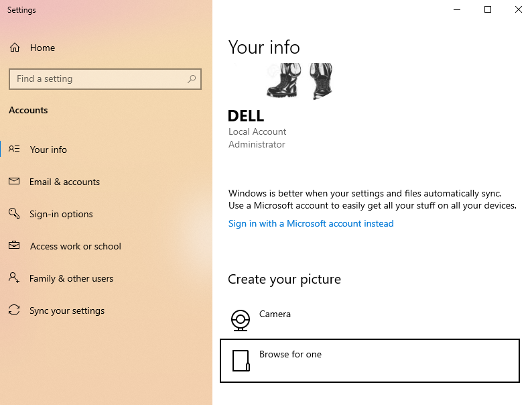Open Family & other users section
The height and width of the screenshot is (405, 532).
click(71, 278)
